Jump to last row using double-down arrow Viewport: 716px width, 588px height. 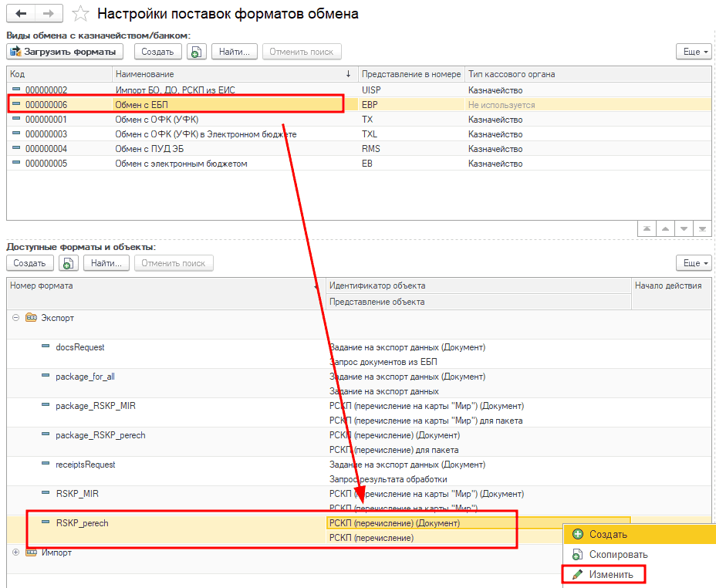(701, 229)
